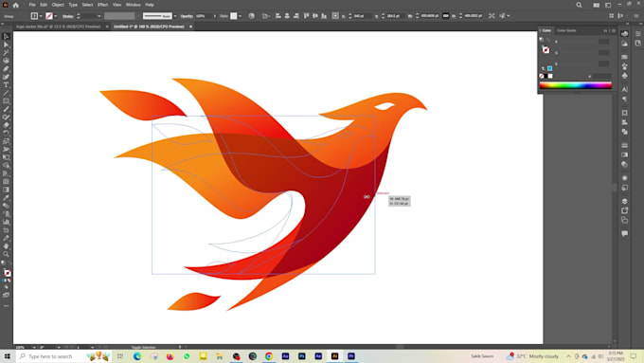644x363 pixels.
Task: Select the Eraser tool
Action: (x=6, y=125)
